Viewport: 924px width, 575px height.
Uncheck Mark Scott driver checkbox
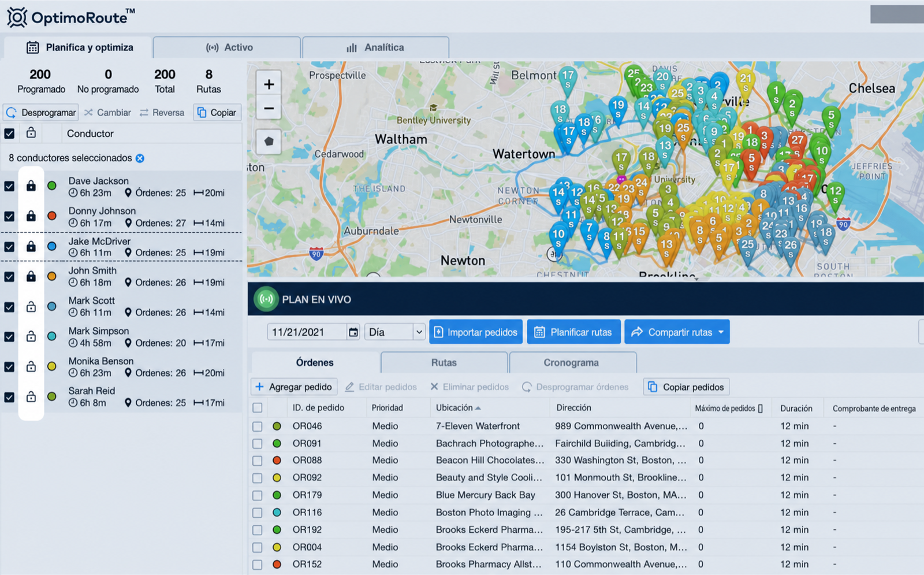tap(9, 307)
